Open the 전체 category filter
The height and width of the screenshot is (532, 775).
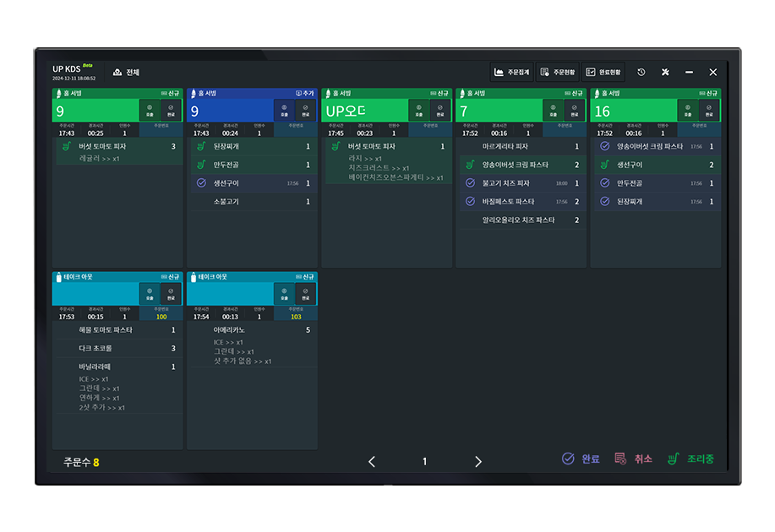click(126, 73)
